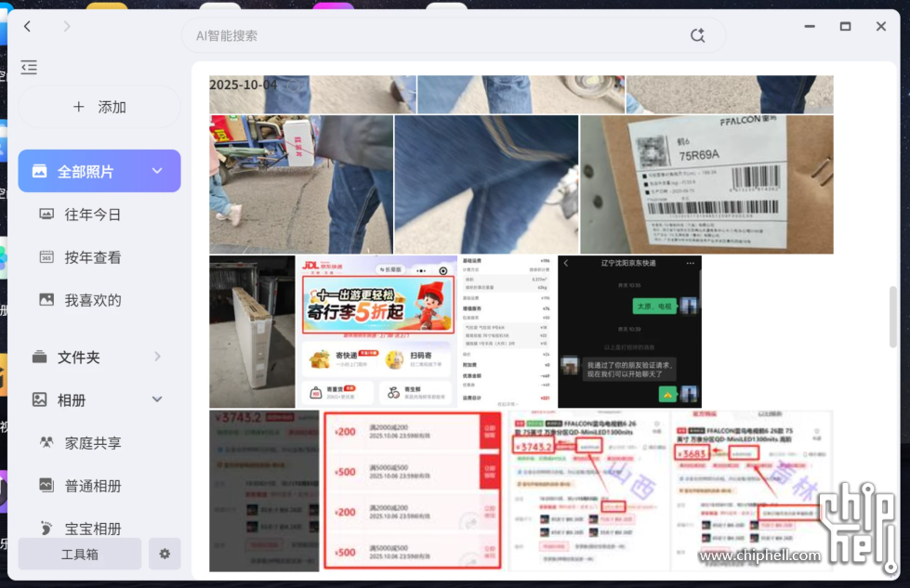Image resolution: width=910 pixels, height=588 pixels.
Task: Open the JDL 京东快递 screenshot thumbnail
Action: click(377, 333)
